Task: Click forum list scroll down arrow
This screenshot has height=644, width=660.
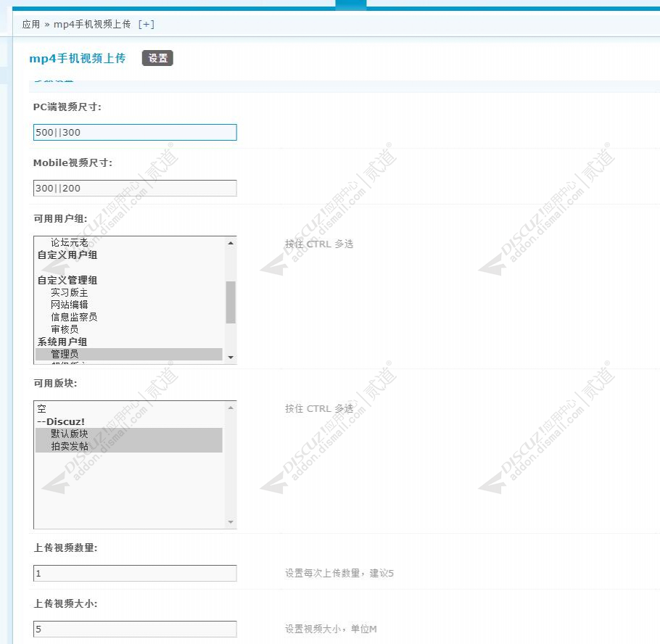Action: 231,522
